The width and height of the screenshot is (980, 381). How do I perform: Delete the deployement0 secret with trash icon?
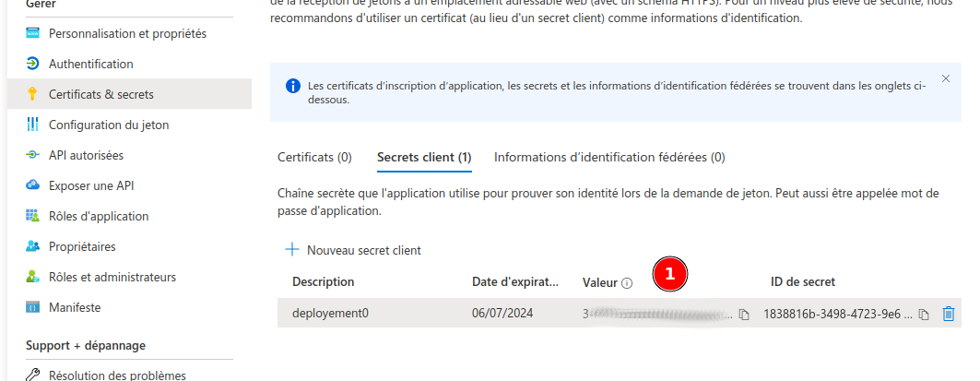948,314
